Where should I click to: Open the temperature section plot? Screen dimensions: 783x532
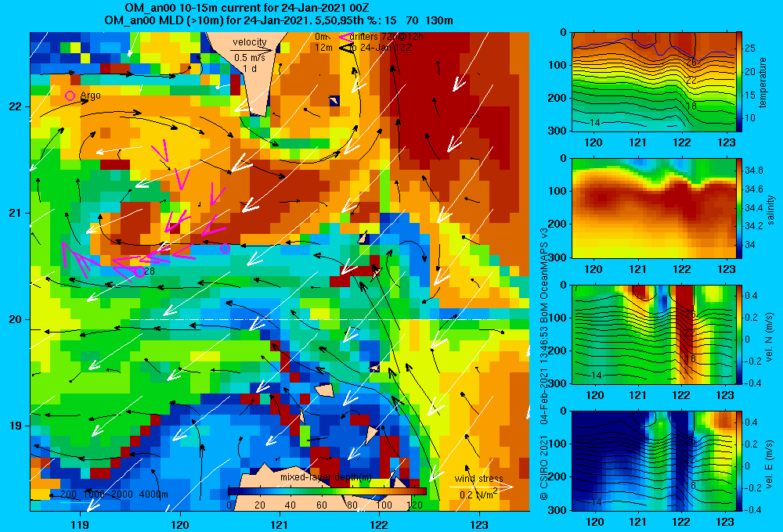(653, 81)
